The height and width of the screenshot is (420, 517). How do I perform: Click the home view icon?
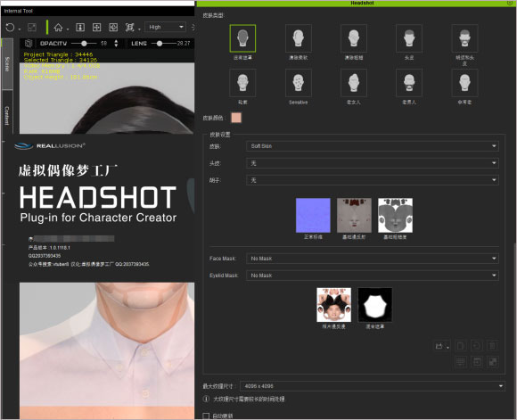[x=58, y=28]
